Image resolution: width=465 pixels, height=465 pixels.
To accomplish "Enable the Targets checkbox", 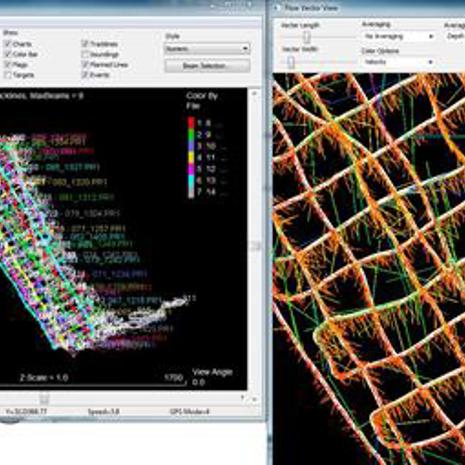I will coord(8,75).
